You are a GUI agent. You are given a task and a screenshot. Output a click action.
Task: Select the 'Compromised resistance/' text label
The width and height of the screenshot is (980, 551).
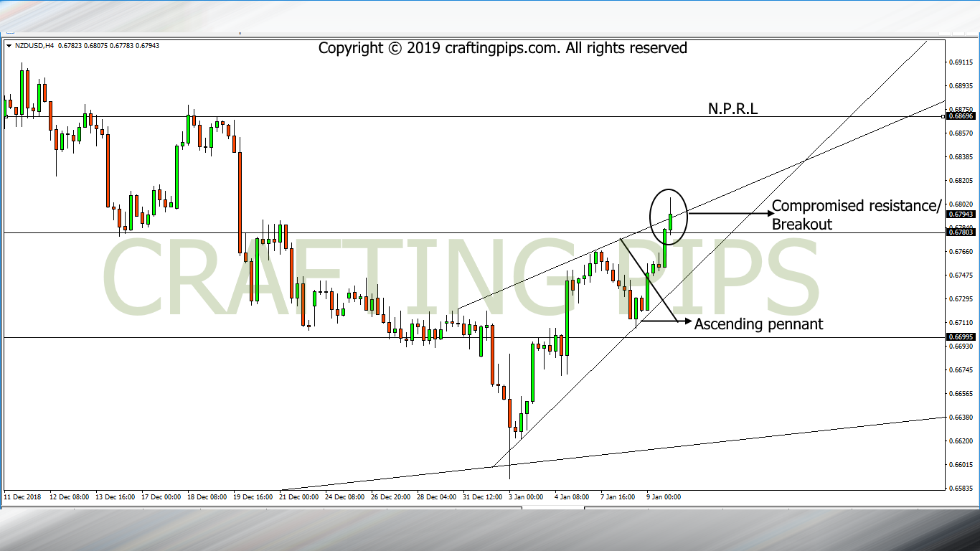[x=856, y=206]
